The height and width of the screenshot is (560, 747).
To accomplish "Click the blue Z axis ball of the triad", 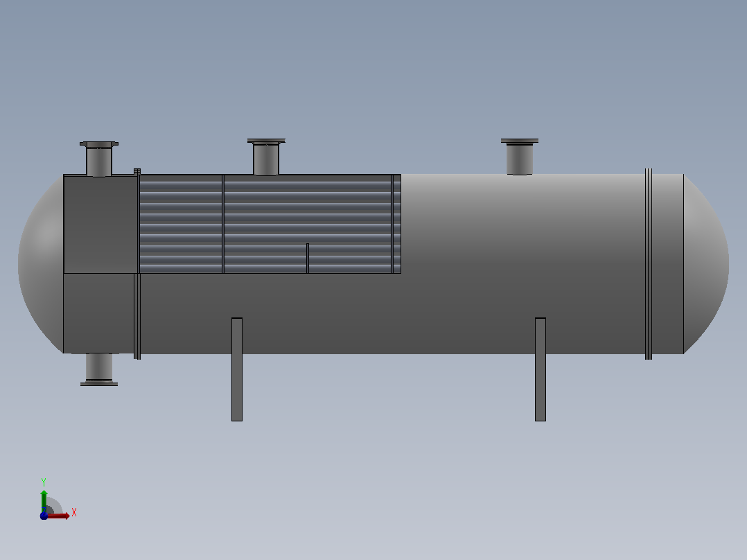I will 44,516.
